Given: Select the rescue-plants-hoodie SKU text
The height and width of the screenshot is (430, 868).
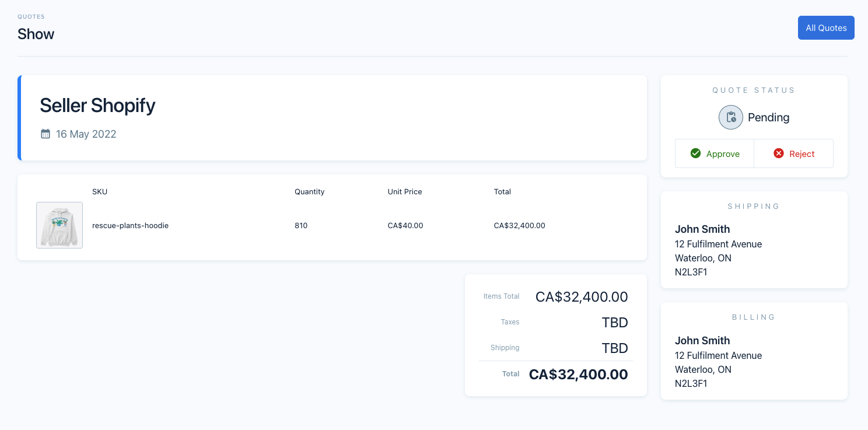Looking at the screenshot, I should (130, 225).
